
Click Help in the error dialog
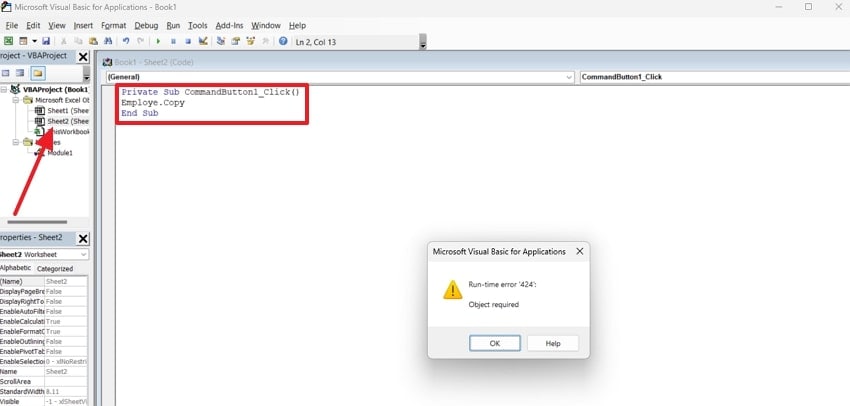(x=553, y=343)
